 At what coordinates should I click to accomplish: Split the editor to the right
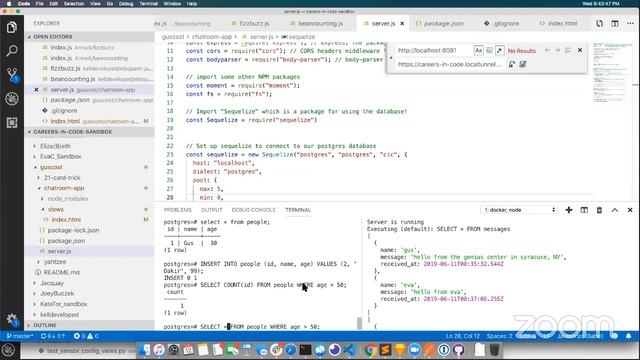[615, 24]
